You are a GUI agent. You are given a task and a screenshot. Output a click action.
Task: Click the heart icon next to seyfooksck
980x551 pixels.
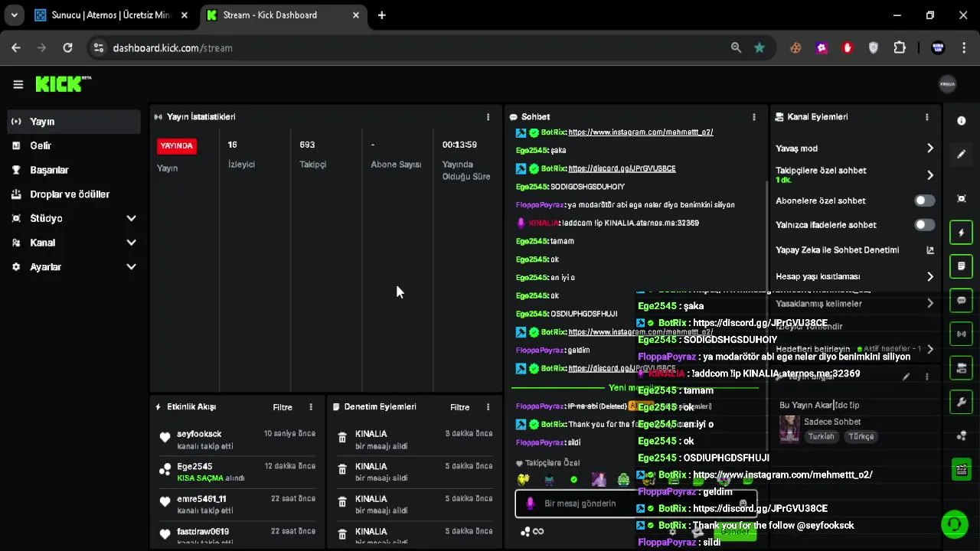(165, 438)
